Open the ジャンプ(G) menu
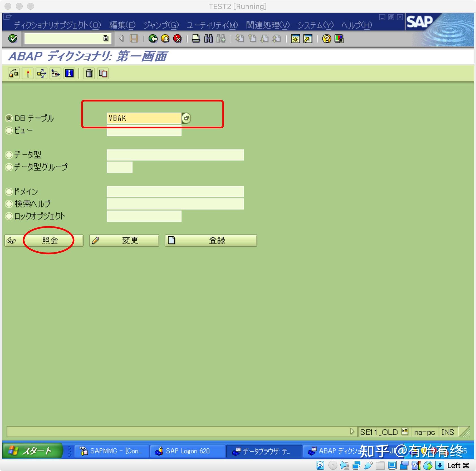 (160, 25)
